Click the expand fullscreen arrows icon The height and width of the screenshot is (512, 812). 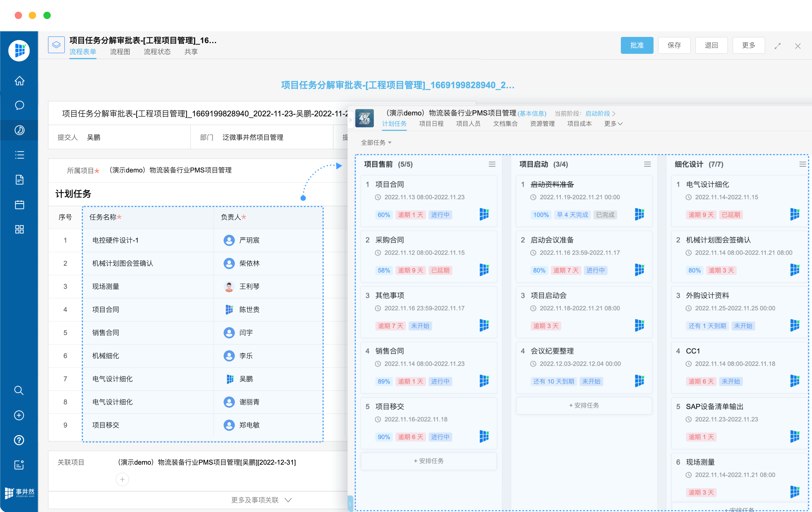coord(778,46)
